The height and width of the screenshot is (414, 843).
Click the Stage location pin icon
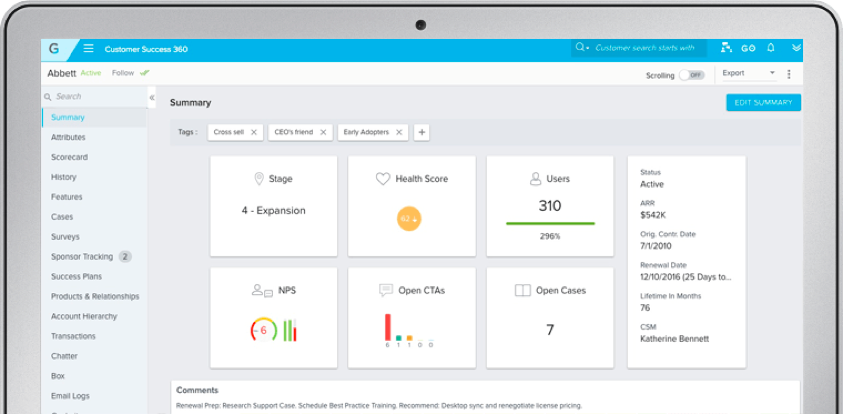[x=259, y=179]
